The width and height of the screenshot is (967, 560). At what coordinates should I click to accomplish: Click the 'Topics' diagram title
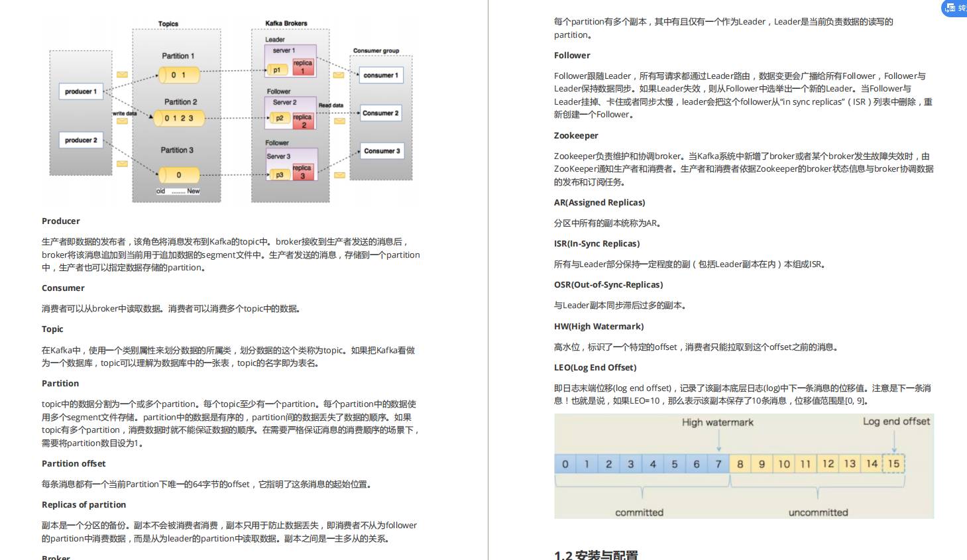[168, 24]
